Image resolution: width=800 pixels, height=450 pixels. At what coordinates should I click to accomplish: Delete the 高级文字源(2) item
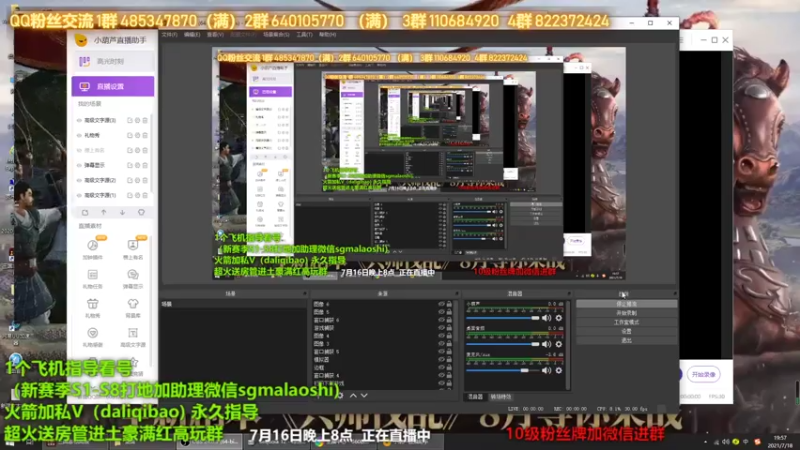145,180
